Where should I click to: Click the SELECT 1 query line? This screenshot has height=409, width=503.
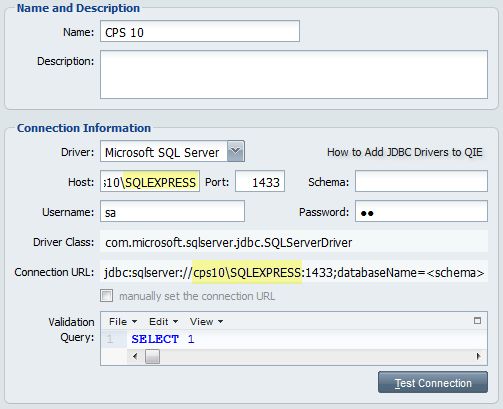tap(163, 339)
